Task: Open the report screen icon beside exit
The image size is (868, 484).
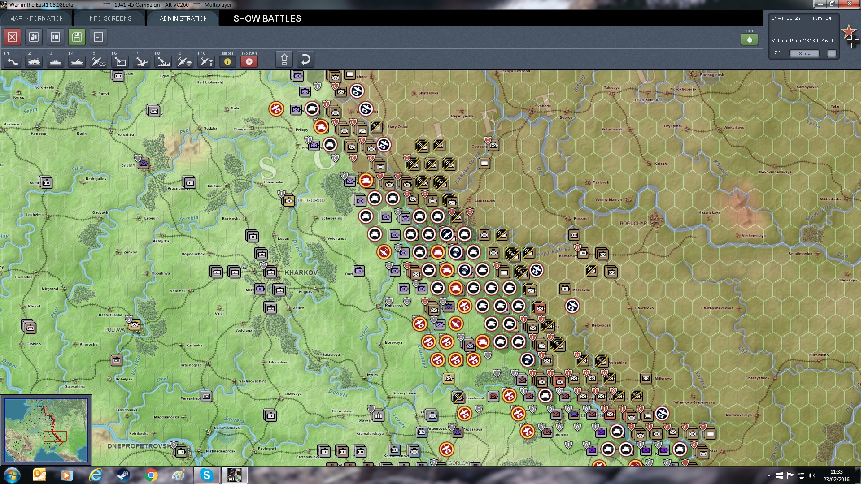Action: pos(34,37)
